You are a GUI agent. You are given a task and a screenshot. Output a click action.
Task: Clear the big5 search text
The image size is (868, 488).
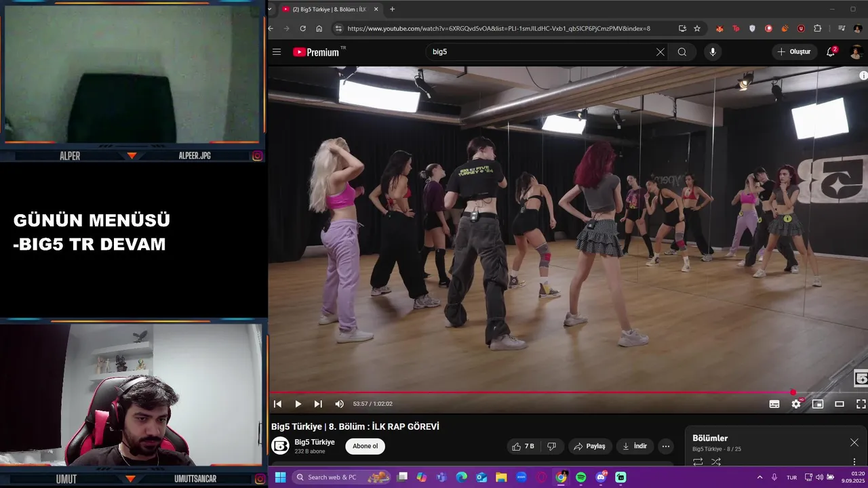(x=660, y=52)
